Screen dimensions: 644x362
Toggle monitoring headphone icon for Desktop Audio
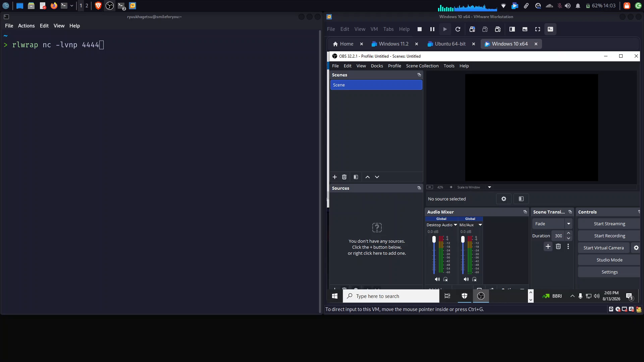tap(445, 279)
